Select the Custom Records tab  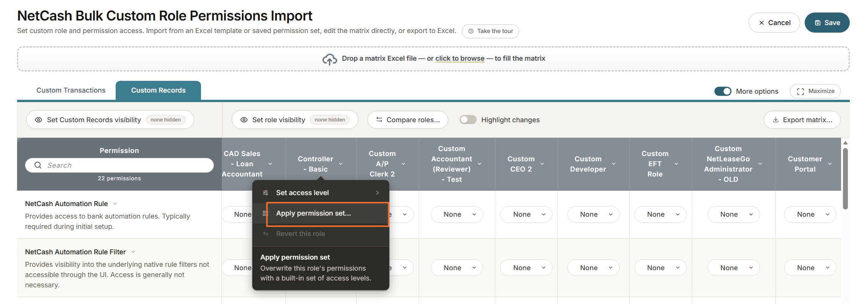[x=158, y=90]
